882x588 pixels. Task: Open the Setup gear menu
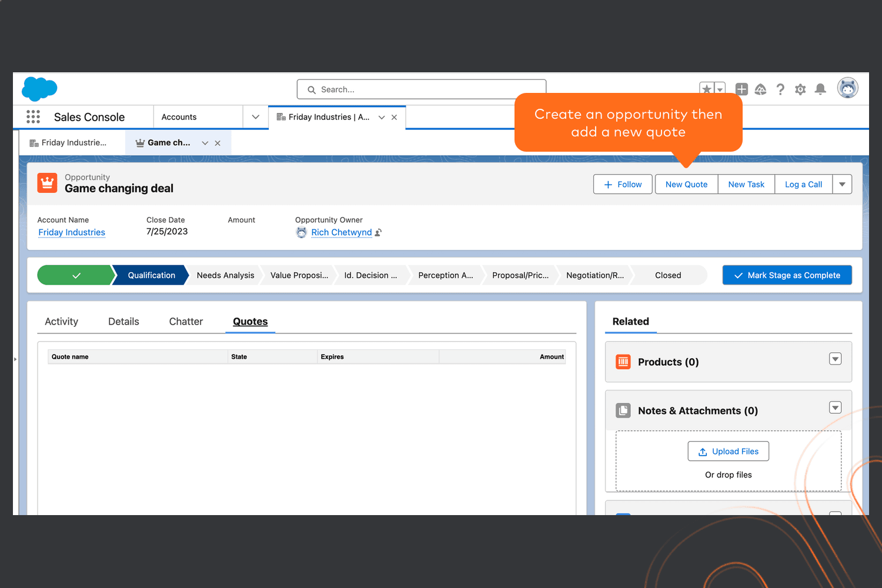800,89
